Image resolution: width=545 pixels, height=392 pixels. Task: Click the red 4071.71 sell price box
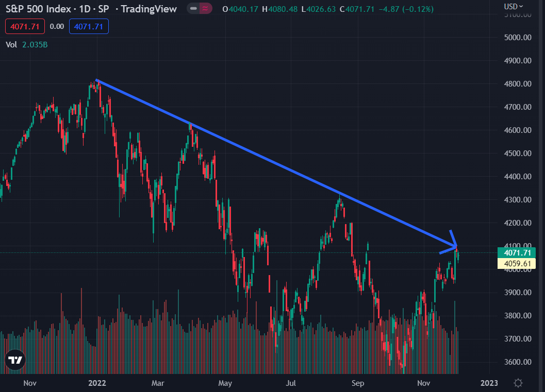(25, 26)
